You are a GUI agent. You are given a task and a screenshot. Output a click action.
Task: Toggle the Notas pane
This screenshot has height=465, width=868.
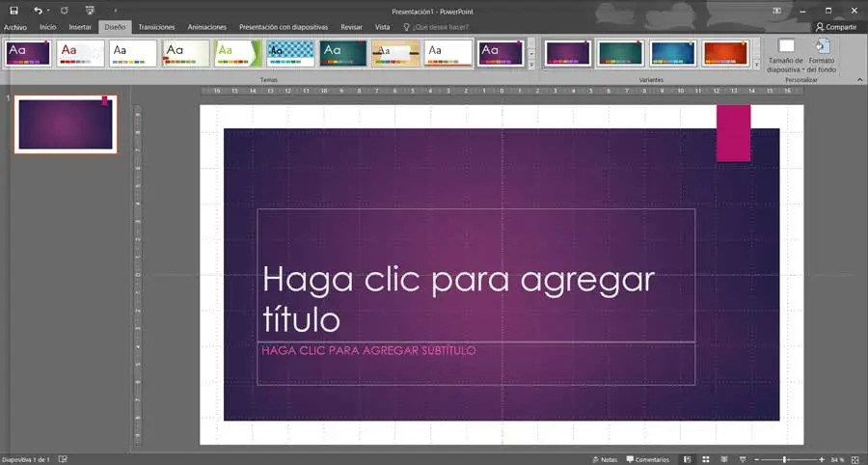(605, 459)
